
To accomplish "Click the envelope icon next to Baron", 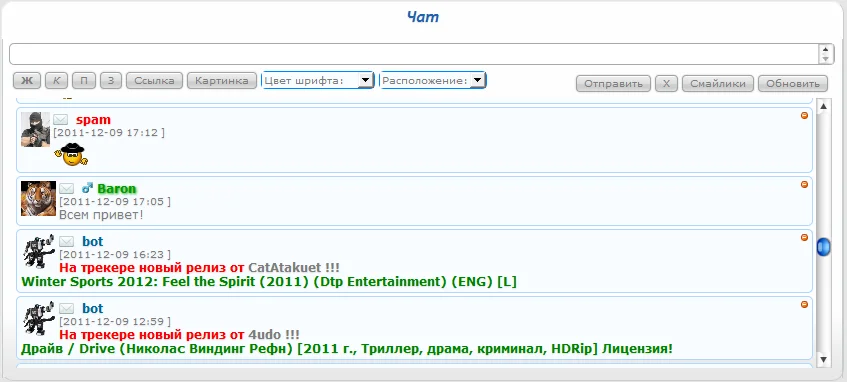I will 66,189.
